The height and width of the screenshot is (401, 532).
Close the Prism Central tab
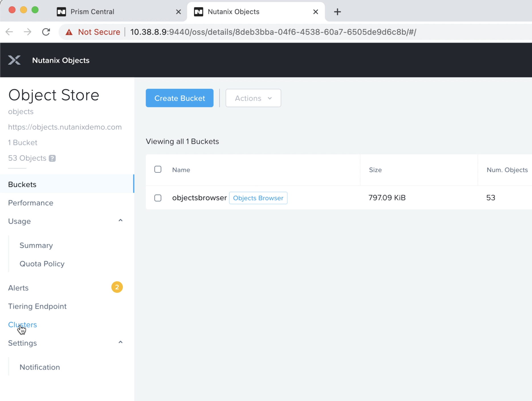[178, 12]
